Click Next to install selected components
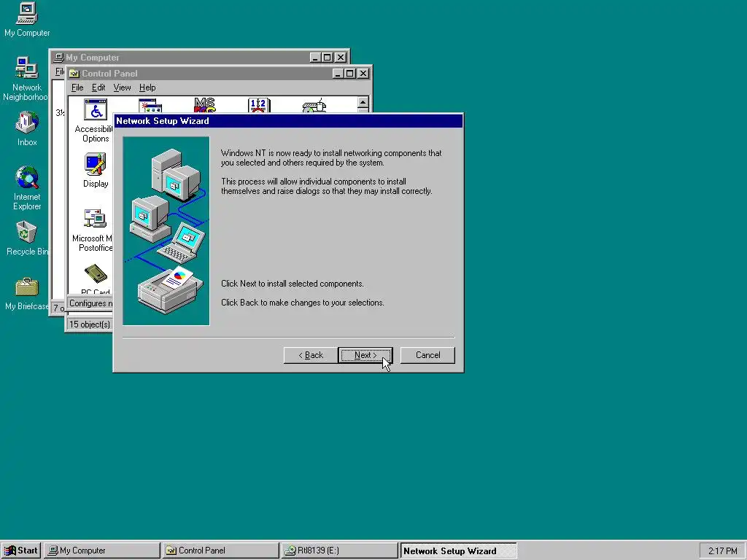Image resolution: width=747 pixels, height=560 pixels. (x=365, y=355)
